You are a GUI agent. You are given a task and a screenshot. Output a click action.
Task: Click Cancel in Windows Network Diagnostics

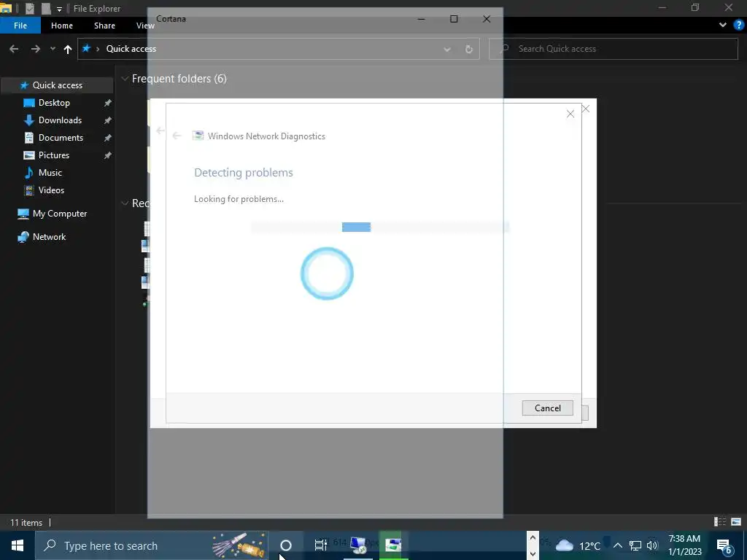(x=547, y=408)
